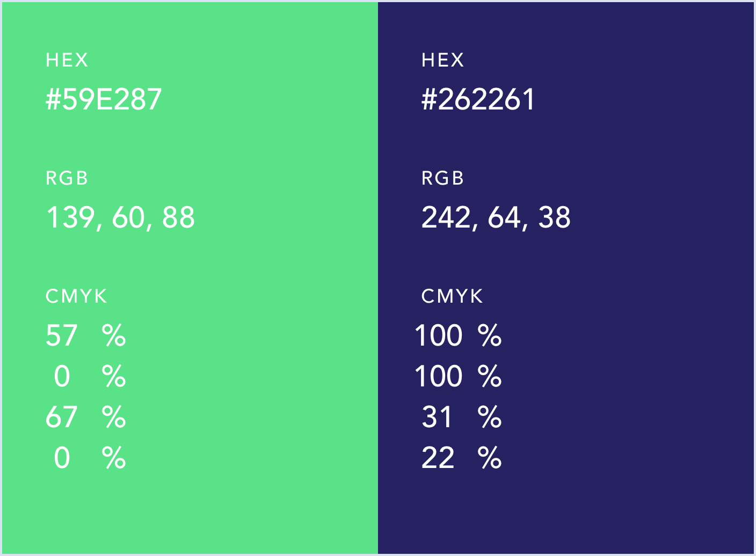Click the CMYK label on navy panel
756x556 pixels.
point(452,296)
